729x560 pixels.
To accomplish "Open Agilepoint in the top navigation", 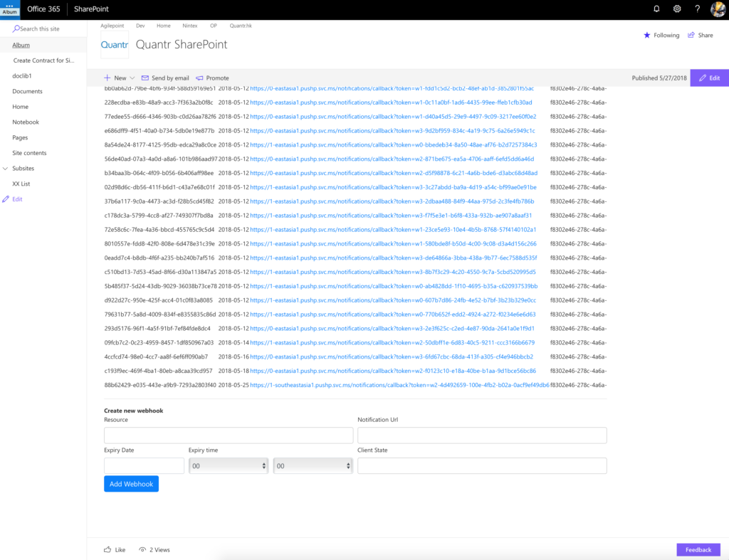I will point(112,26).
